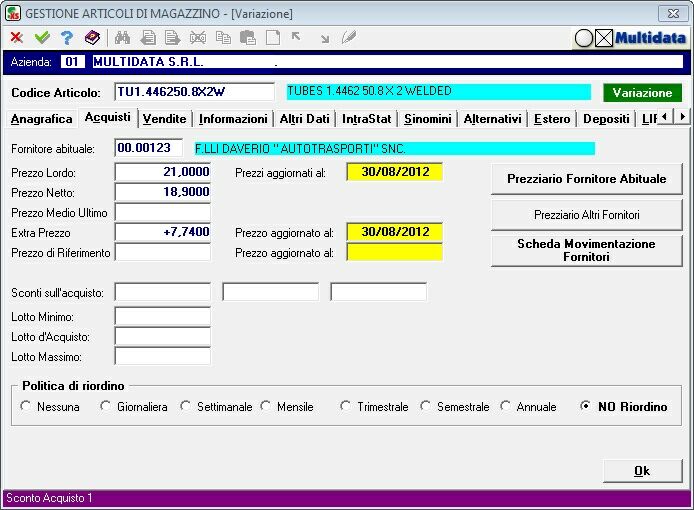The width and height of the screenshot is (694, 510).
Task: Go to next record document icon
Action: (x=172, y=38)
